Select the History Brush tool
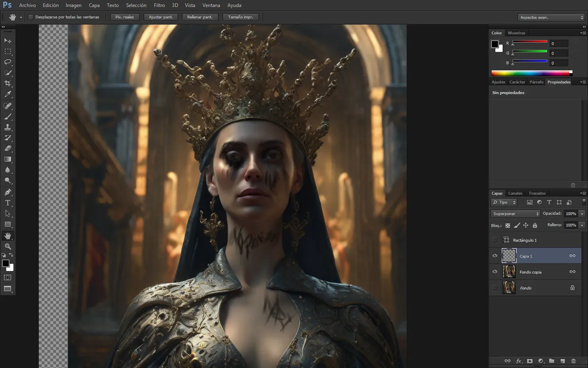The width and height of the screenshot is (588, 368). [8, 138]
